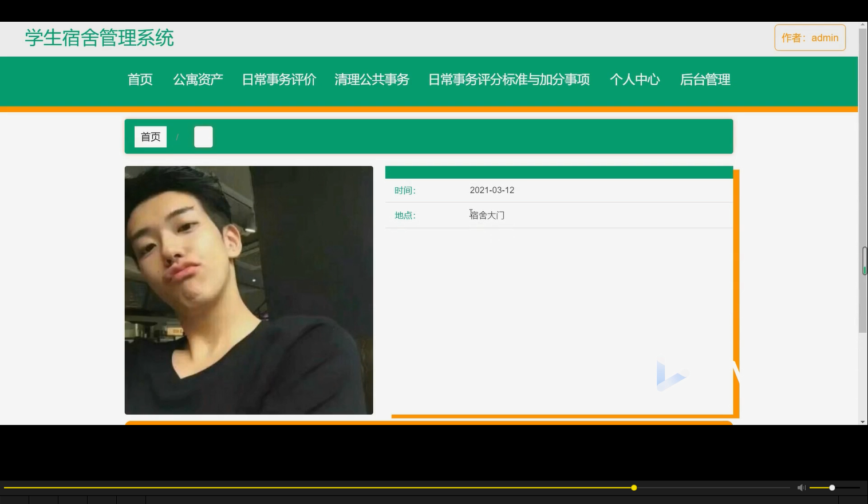The image size is (868, 504).
Task: Click the vertical scrollbar thumb
Action: point(863,261)
